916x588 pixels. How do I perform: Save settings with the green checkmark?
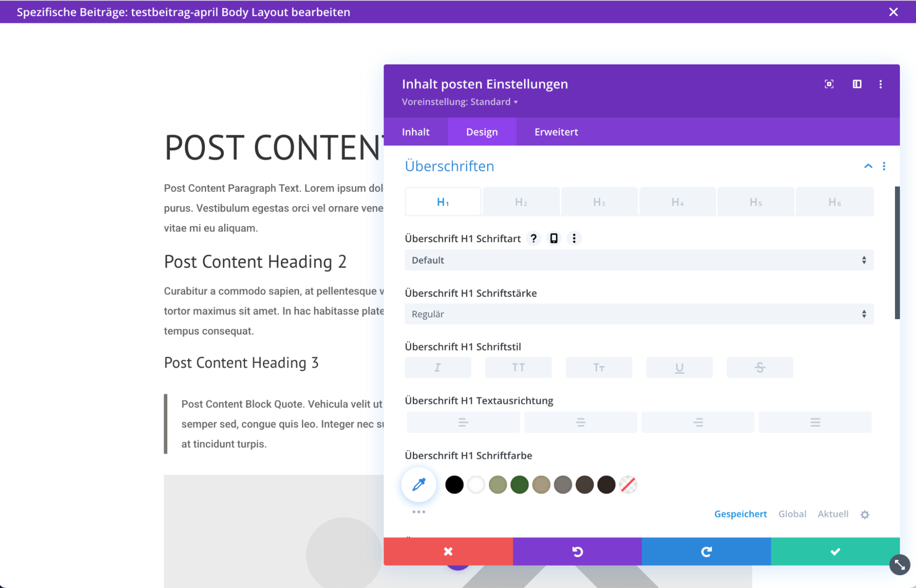(835, 552)
